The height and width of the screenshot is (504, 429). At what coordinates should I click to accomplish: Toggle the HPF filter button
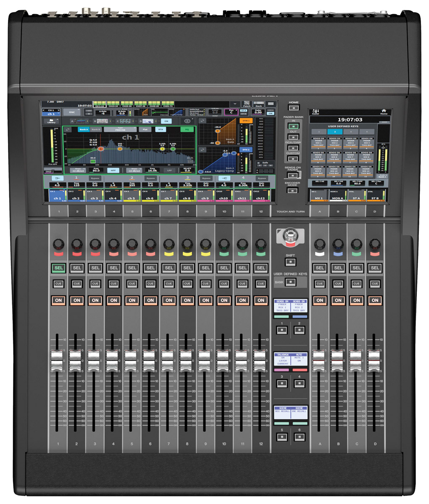(113, 171)
